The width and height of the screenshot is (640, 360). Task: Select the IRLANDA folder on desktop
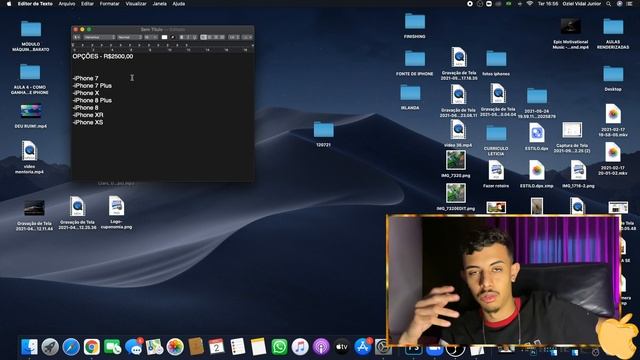tap(410, 93)
